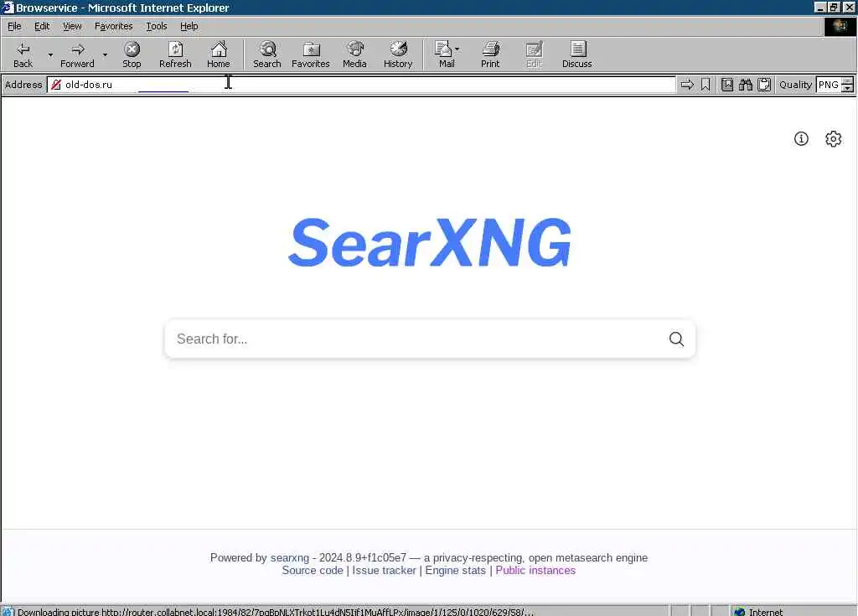Image resolution: width=858 pixels, height=616 pixels.
Task: Click the insecure page icon in address bar
Action: click(x=56, y=85)
